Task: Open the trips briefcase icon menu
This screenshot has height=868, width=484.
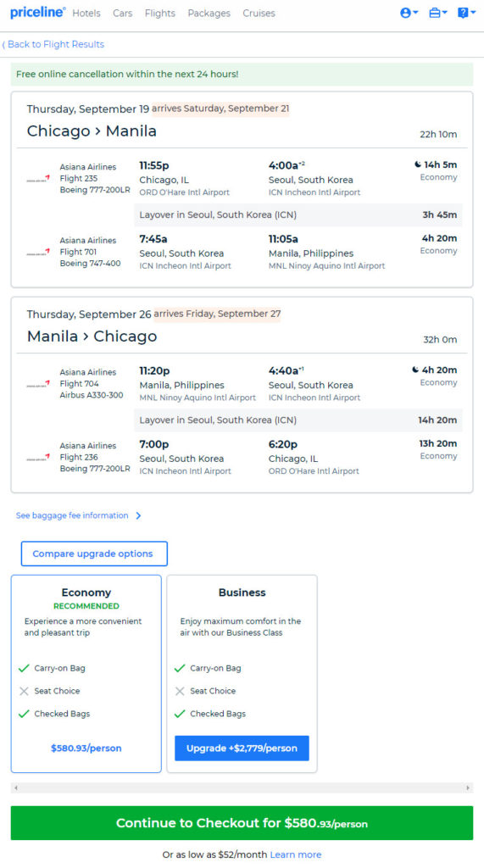Action: [438, 13]
